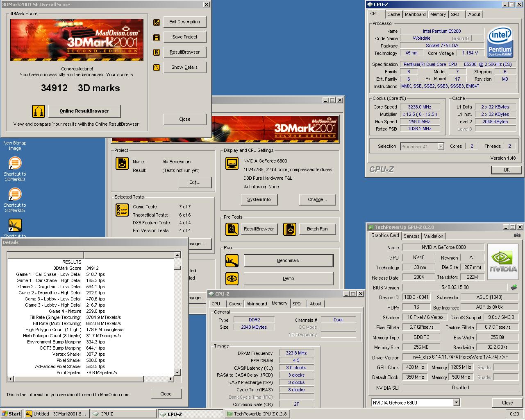The height and width of the screenshot is (420, 525).
Task: Click the Intel Pentium logo in CPU-Z
Action: click(500, 43)
